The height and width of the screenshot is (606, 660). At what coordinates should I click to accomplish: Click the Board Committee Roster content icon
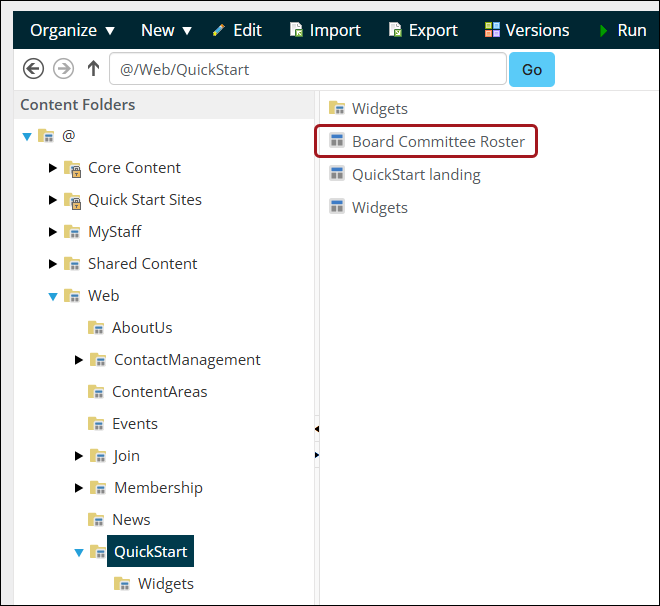point(337,142)
